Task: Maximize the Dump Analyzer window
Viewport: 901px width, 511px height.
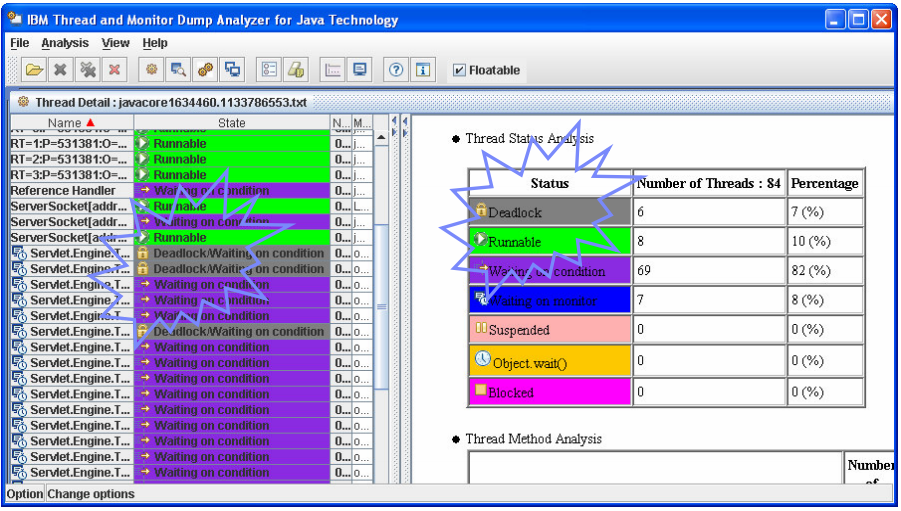Action: tap(858, 20)
